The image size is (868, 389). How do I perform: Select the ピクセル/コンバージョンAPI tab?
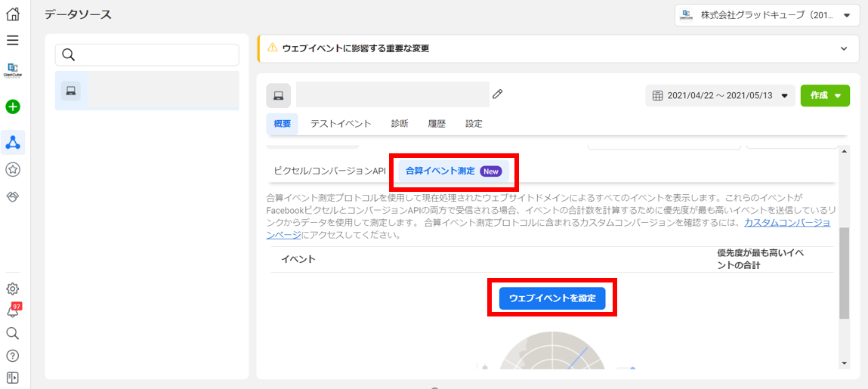[330, 171]
